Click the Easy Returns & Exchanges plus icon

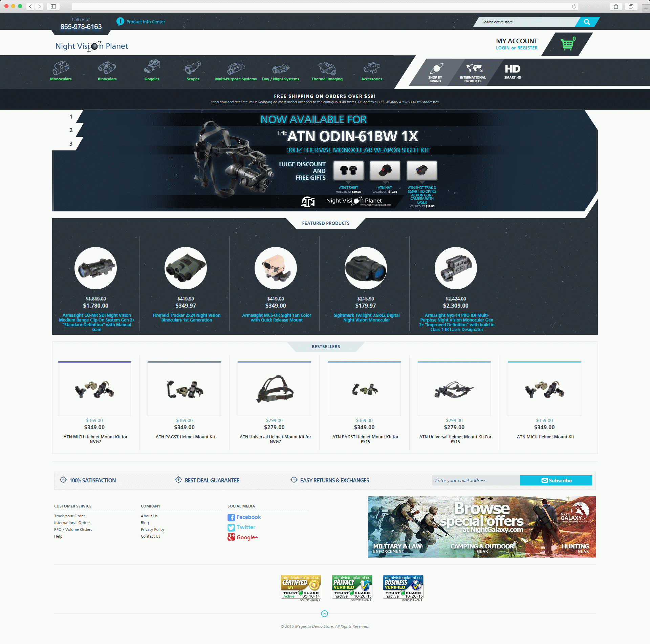click(x=294, y=480)
